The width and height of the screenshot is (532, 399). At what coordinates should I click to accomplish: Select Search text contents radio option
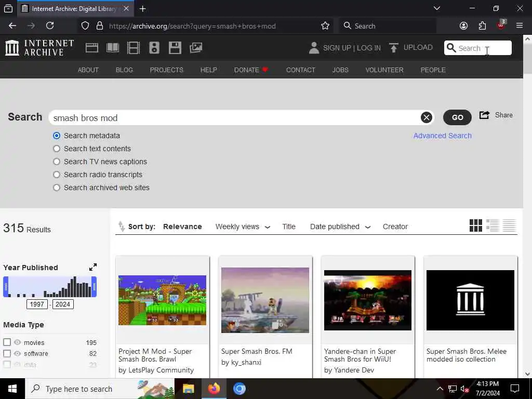click(x=57, y=149)
